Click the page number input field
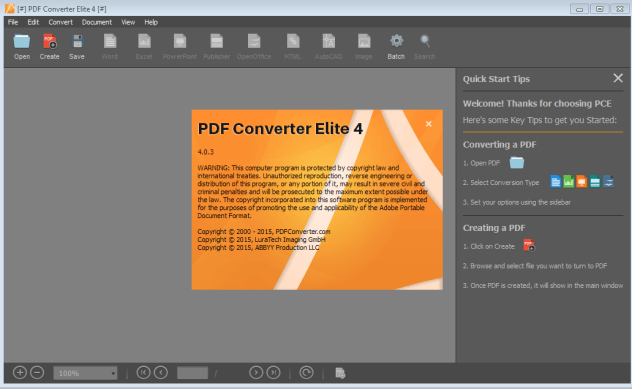This screenshot has height=389, width=632. (192, 373)
